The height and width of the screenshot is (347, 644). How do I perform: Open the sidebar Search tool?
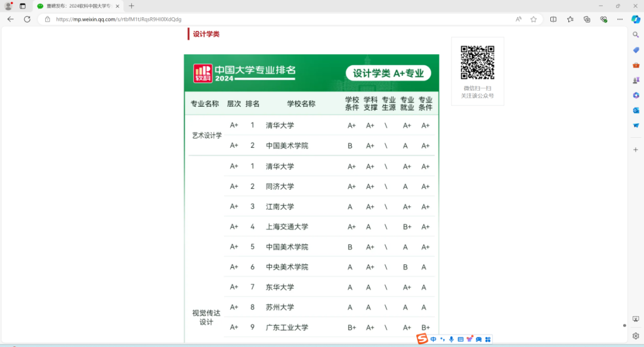point(636,35)
